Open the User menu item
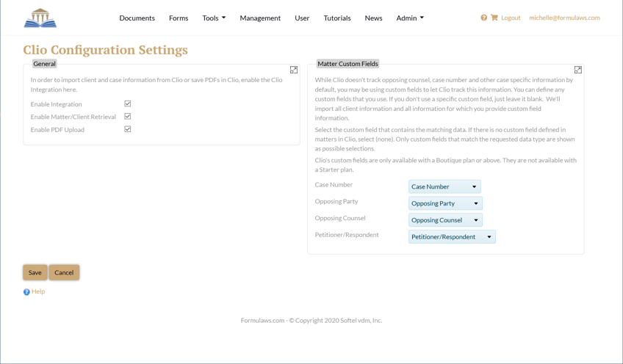Screen dimensions: 623x364 (302, 18)
